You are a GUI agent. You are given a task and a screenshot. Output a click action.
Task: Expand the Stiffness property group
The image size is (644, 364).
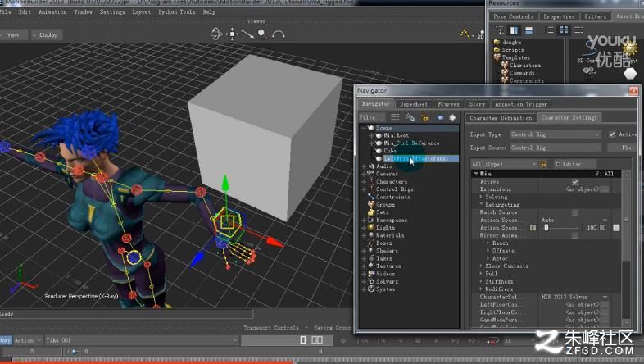(481, 281)
